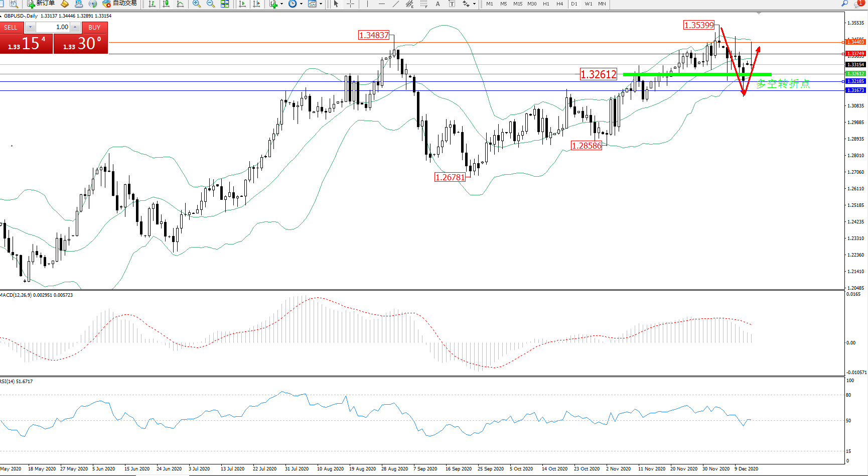Switch to the H4 timeframe
The width and height of the screenshot is (868, 476).
click(x=559, y=4)
